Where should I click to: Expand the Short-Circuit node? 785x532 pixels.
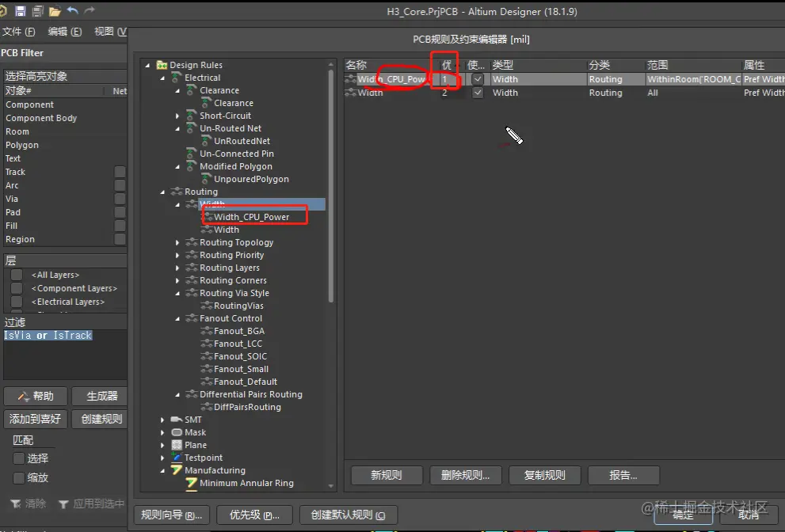pos(177,116)
